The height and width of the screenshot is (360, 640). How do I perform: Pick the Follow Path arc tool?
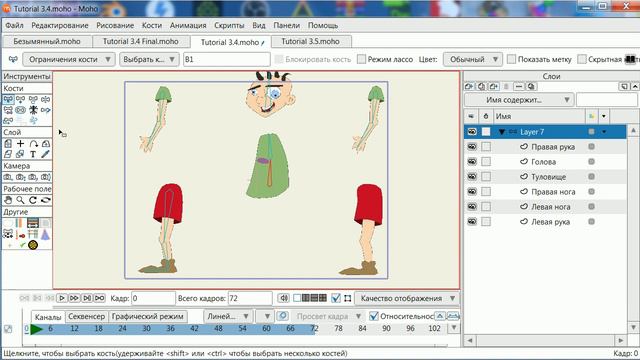[x=33, y=144]
